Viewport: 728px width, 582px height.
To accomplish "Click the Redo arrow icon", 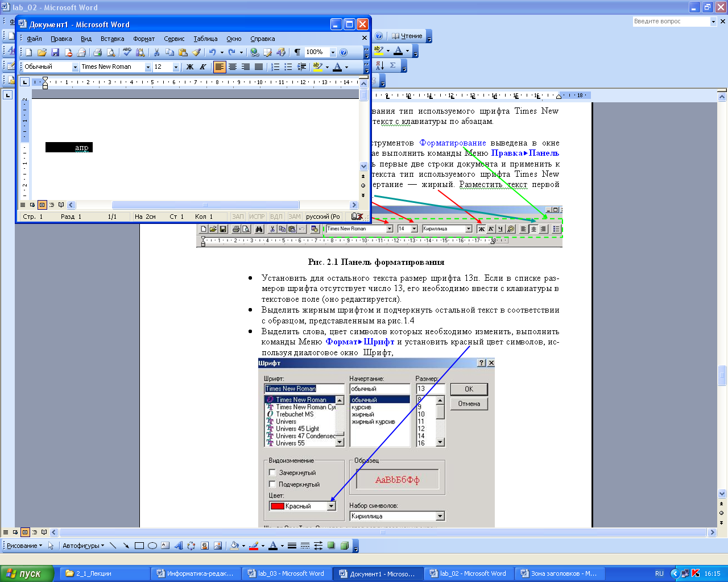I will (232, 52).
